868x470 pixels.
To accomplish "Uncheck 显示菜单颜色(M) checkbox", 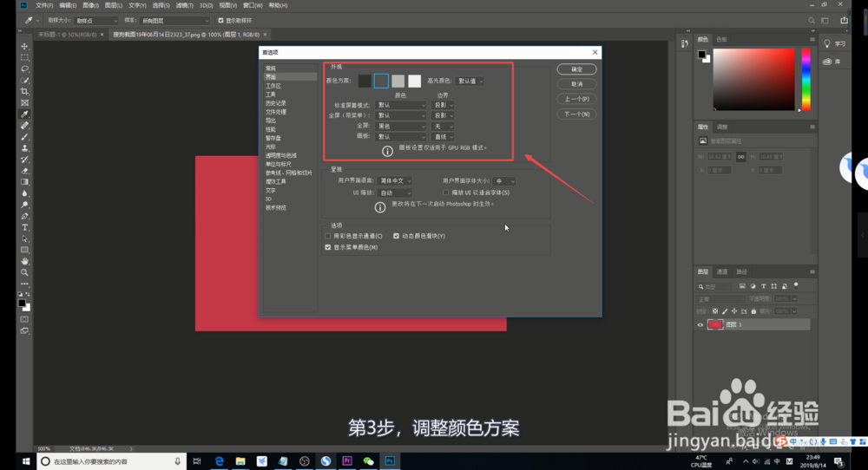I will tap(328, 248).
